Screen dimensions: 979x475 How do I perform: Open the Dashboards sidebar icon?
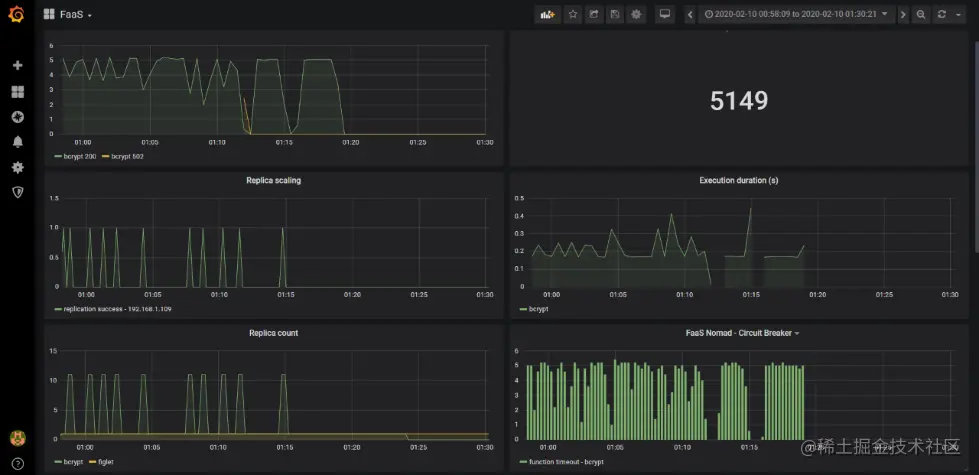(x=17, y=92)
